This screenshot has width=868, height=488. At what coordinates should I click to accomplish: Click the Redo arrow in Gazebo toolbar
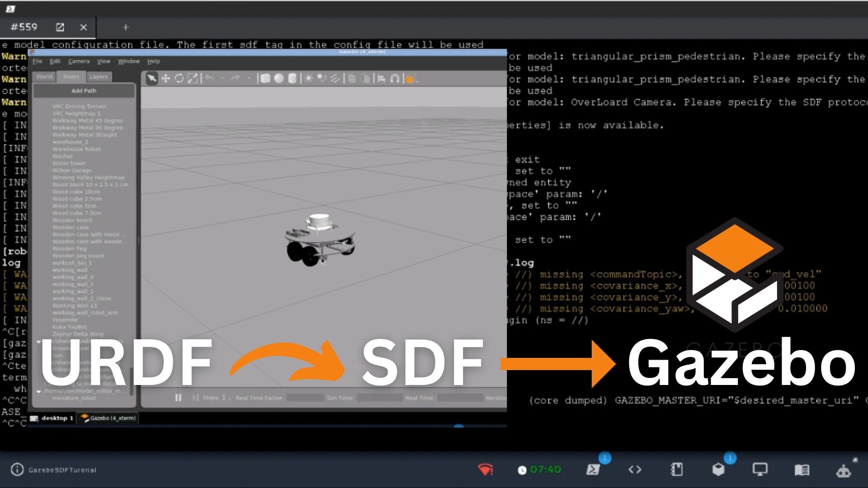[x=235, y=79]
